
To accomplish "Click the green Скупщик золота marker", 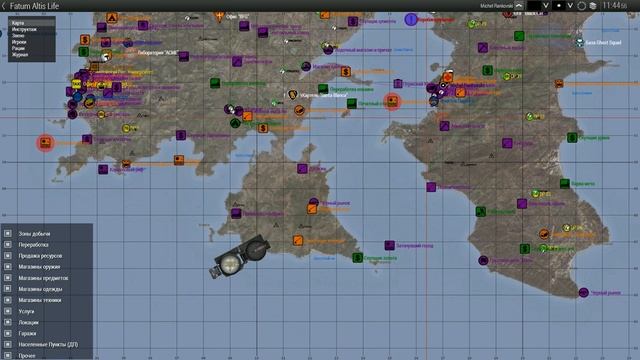I will click(x=358, y=258).
